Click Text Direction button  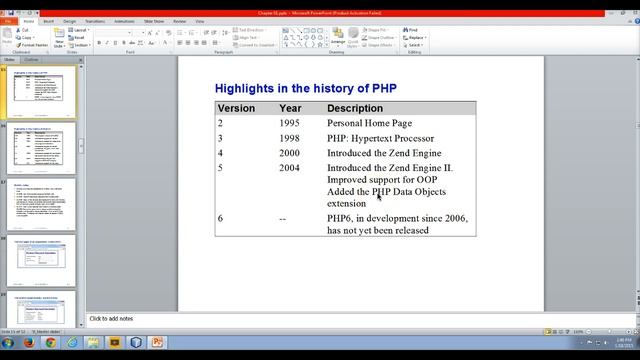(250, 30)
